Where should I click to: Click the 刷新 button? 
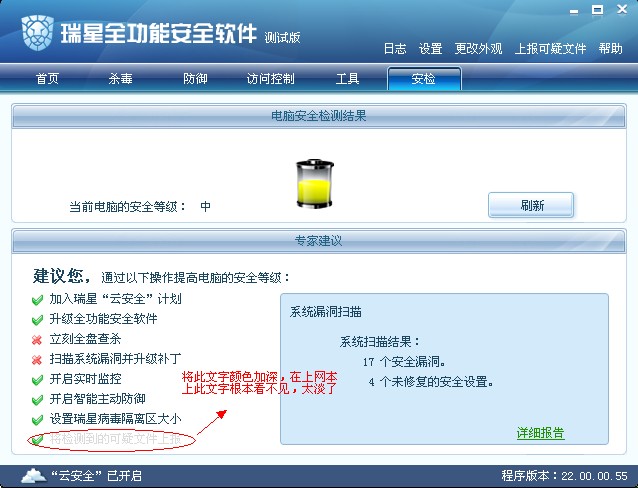point(531,205)
